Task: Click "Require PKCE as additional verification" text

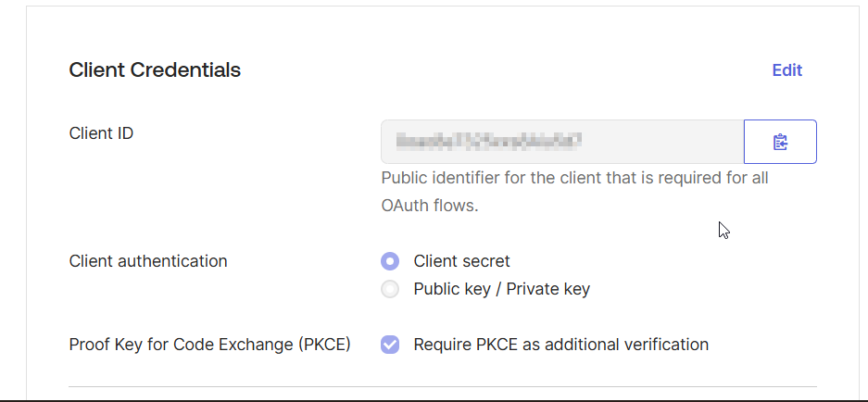Action: point(560,345)
